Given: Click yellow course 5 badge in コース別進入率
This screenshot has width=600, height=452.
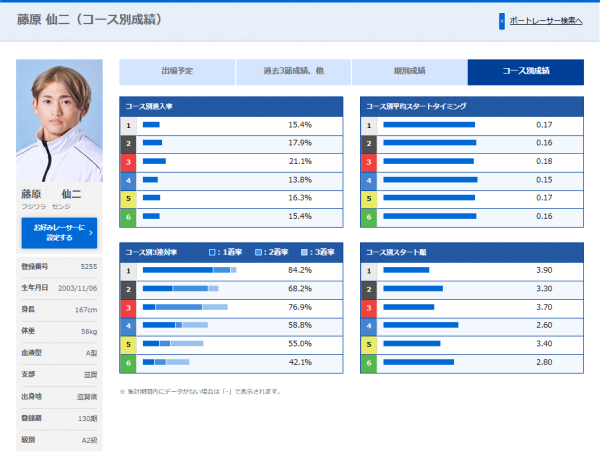Looking at the screenshot, I should tap(128, 199).
